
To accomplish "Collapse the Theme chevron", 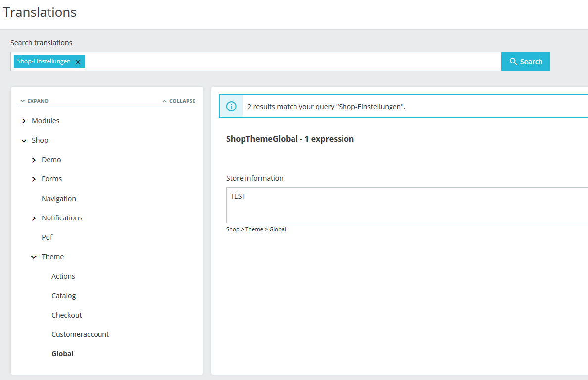I will 34,257.
